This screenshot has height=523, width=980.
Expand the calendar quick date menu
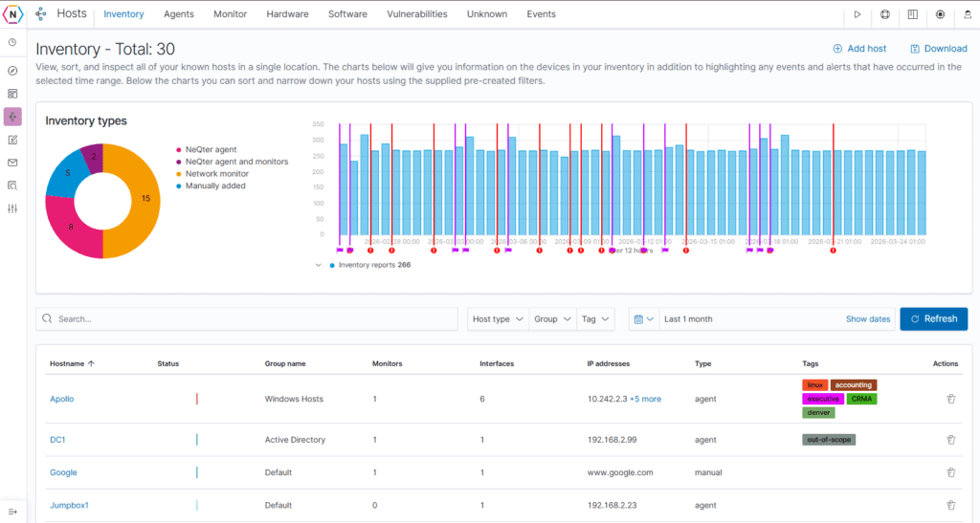643,319
